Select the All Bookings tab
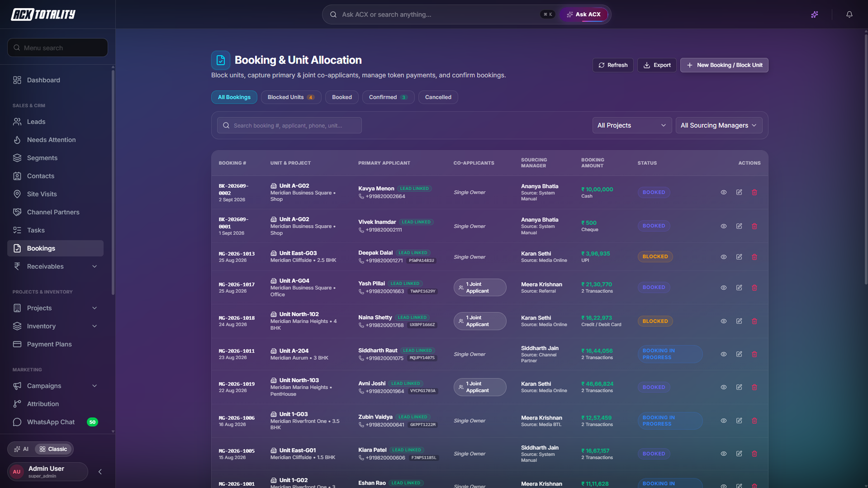This screenshot has width=868, height=488. coord(234,97)
